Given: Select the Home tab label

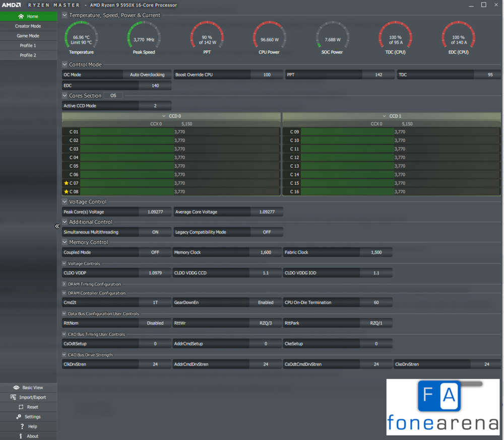Looking at the screenshot, I should coord(32,17).
